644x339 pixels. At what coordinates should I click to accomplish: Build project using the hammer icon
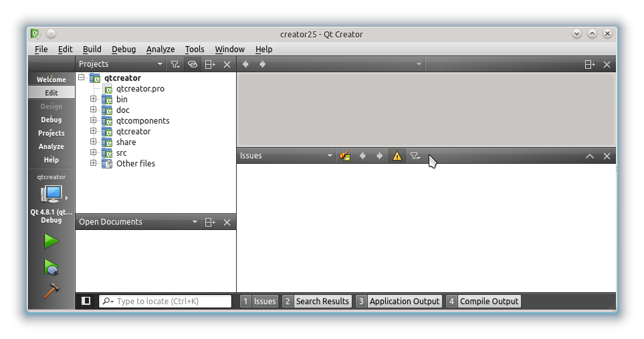click(51, 292)
